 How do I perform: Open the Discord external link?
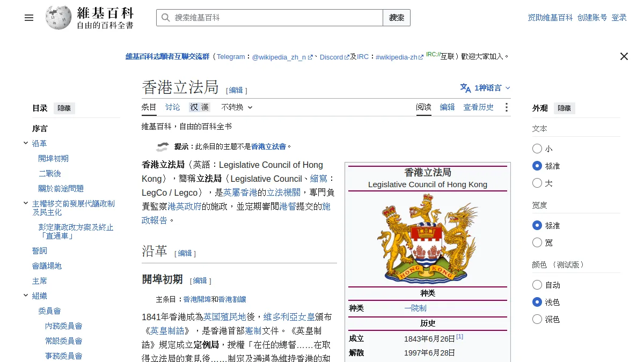335,57
